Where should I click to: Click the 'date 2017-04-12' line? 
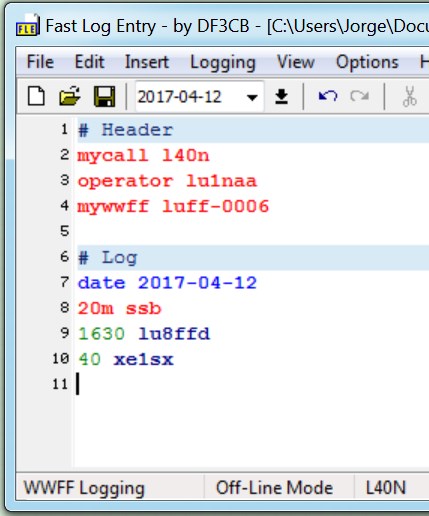tap(167, 283)
